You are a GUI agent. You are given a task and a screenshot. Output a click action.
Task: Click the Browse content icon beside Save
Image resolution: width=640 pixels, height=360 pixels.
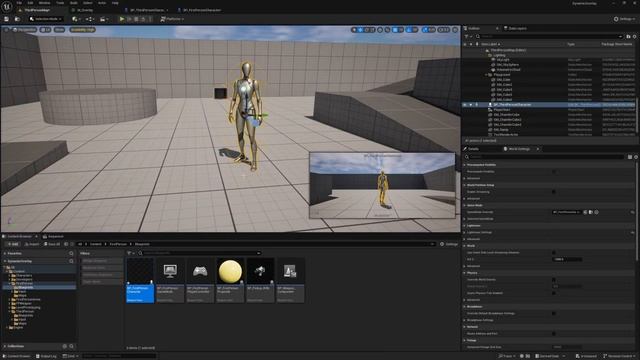click(17, 19)
